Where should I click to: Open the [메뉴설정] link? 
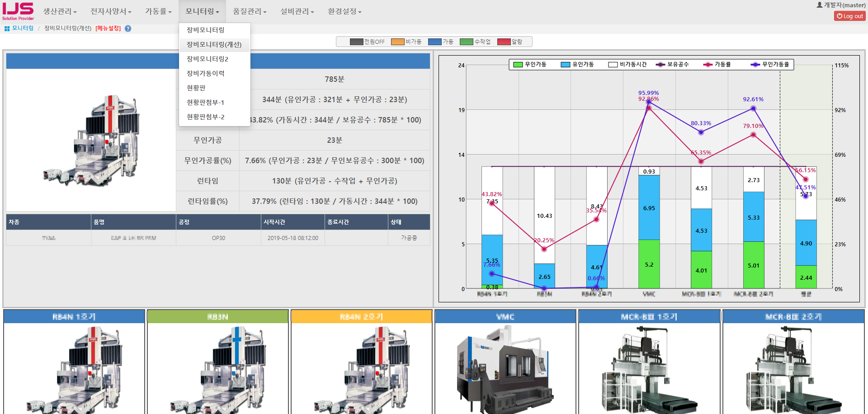point(108,28)
